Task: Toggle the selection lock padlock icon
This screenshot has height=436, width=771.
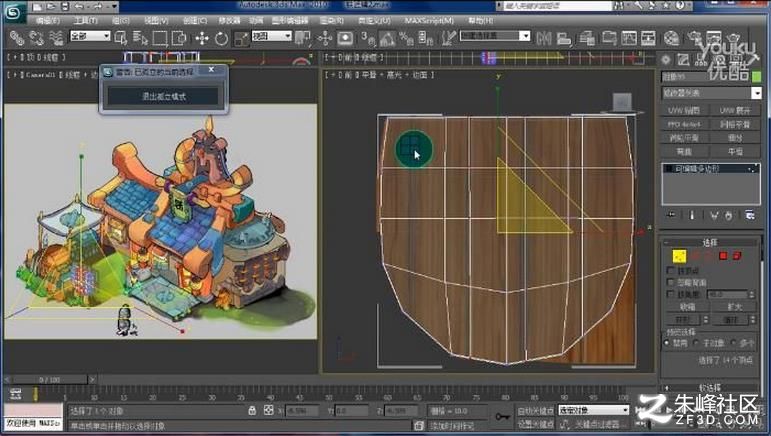Action: click(x=252, y=410)
